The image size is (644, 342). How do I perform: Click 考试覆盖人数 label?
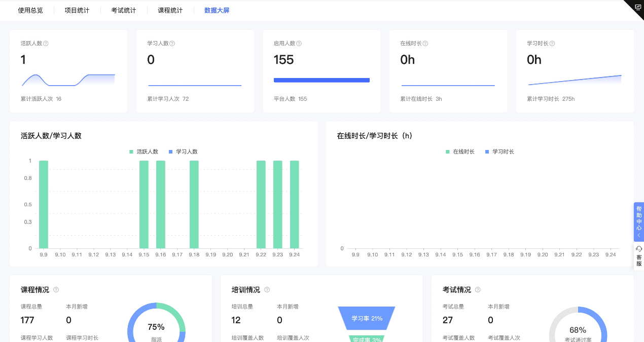pyautogui.click(x=459, y=338)
